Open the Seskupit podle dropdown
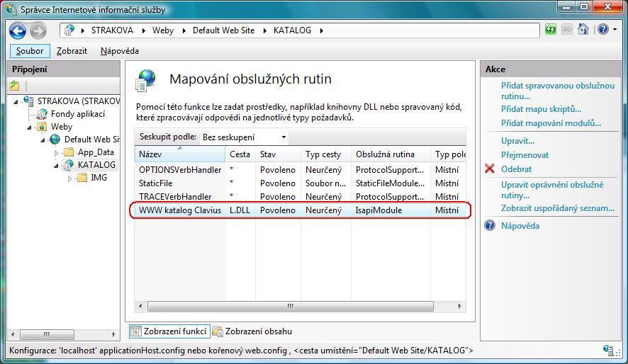 click(245, 137)
